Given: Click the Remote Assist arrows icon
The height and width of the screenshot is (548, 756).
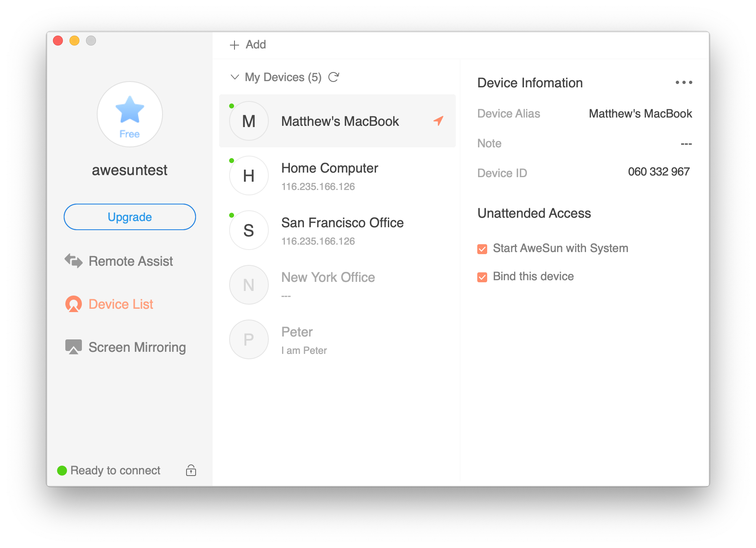Looking at the screenshot, I should tap(73, 261).
